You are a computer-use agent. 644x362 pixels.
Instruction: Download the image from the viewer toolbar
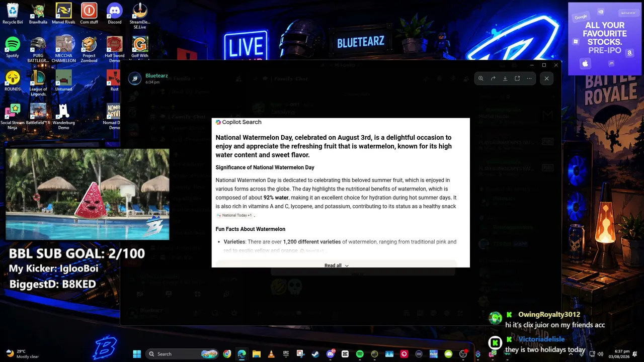click(505, 78)
